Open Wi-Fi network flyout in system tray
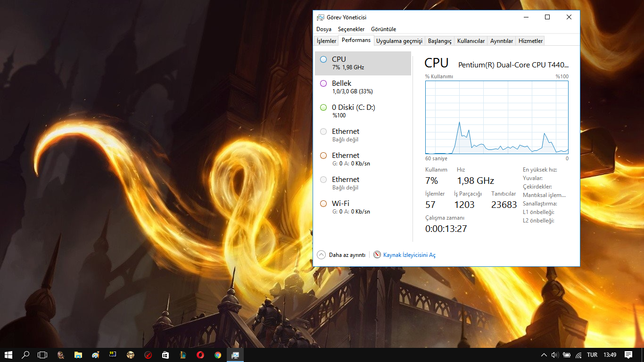Viewport: 644px width, 362px height. pos(578,355)
